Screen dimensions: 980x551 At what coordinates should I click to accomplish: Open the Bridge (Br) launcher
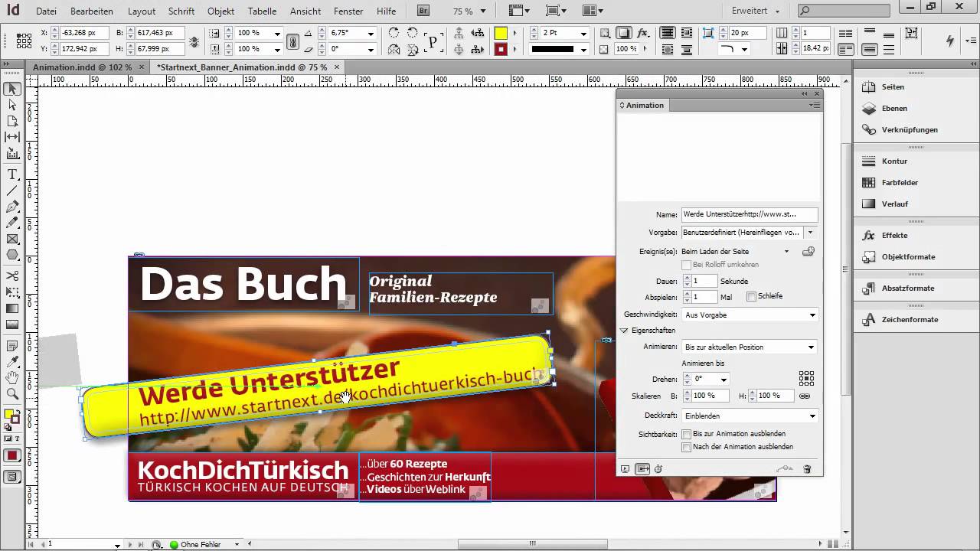pyautogui.click(x=423, y=11)
